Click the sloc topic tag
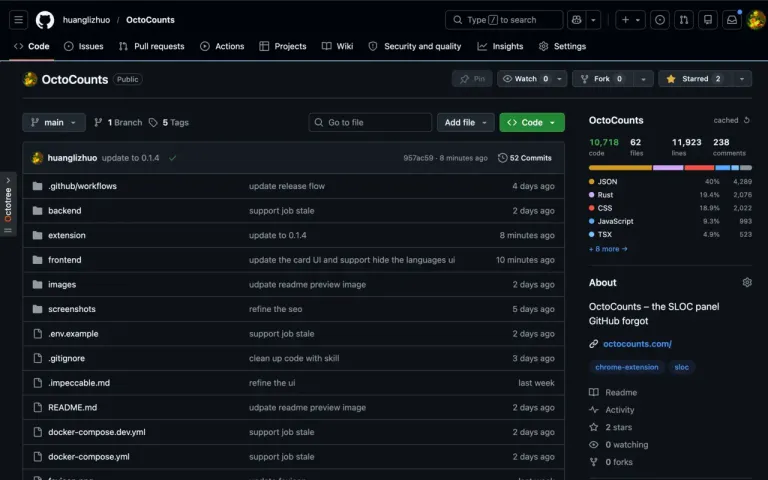This screenshot has width=768, height=480. click(681, 367)
